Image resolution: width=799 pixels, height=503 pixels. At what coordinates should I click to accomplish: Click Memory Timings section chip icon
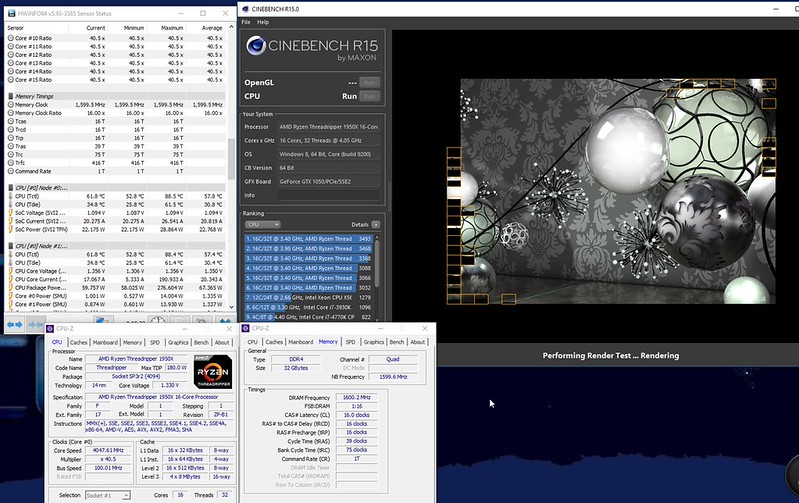click(x=8, y=96)
